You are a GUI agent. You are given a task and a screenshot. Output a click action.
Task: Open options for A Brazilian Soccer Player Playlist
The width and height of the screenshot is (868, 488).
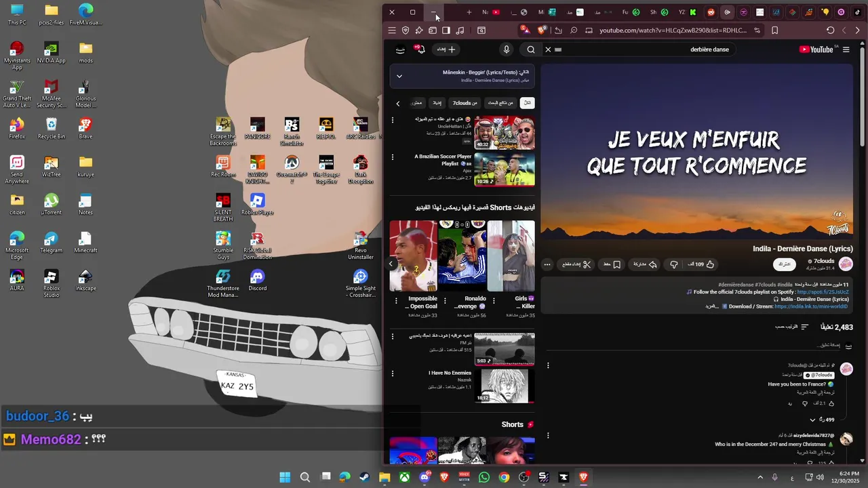pyautogui.click(x=392, y=157)
